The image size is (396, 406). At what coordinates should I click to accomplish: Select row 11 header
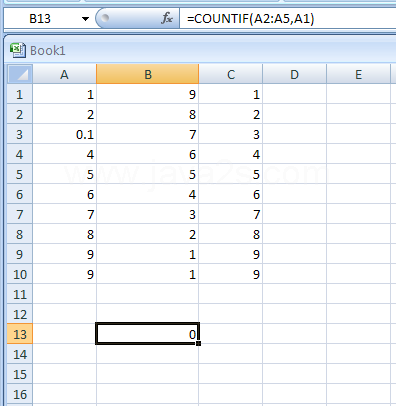[20, 294]
